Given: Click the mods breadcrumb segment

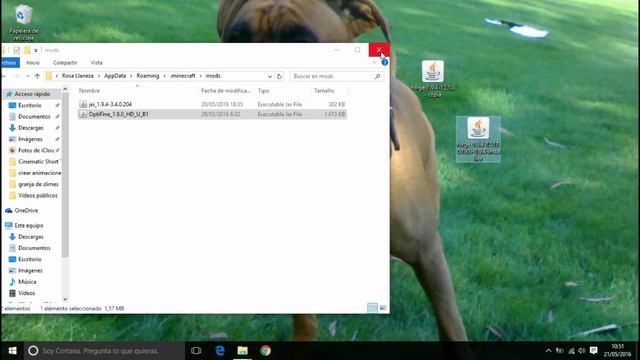Looking at the screenshot, I should tap(213, 76).
